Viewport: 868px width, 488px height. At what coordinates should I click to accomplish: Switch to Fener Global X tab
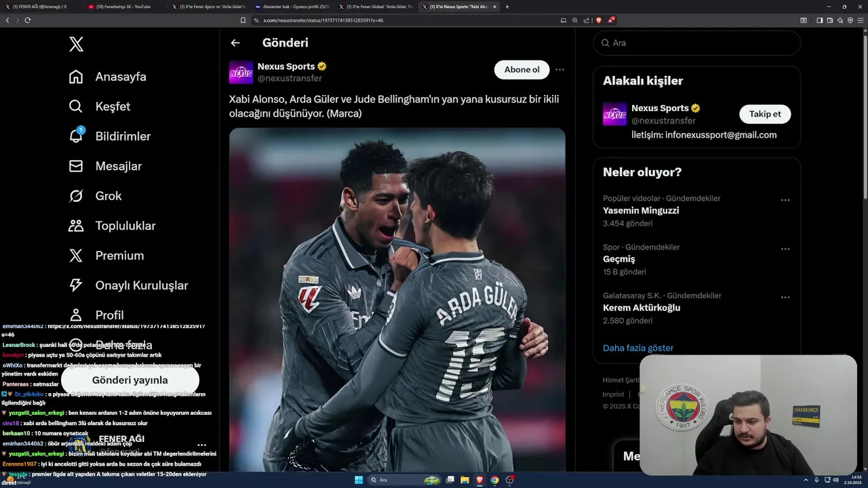(x=375, y=7)
